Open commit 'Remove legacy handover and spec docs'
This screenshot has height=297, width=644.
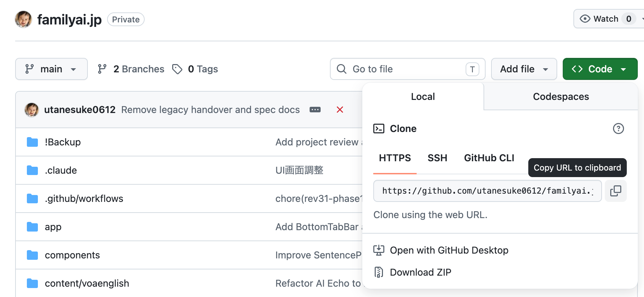pos(210,110)
